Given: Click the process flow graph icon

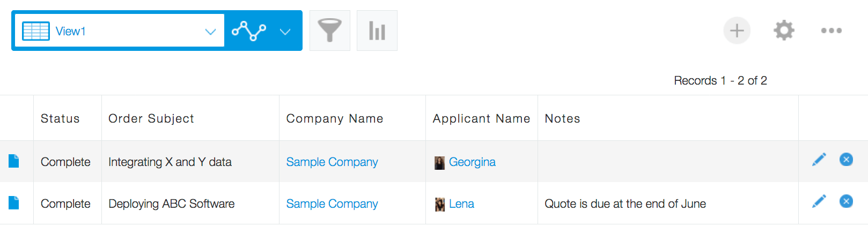Looking at the screenshot, I should (249, 31).
